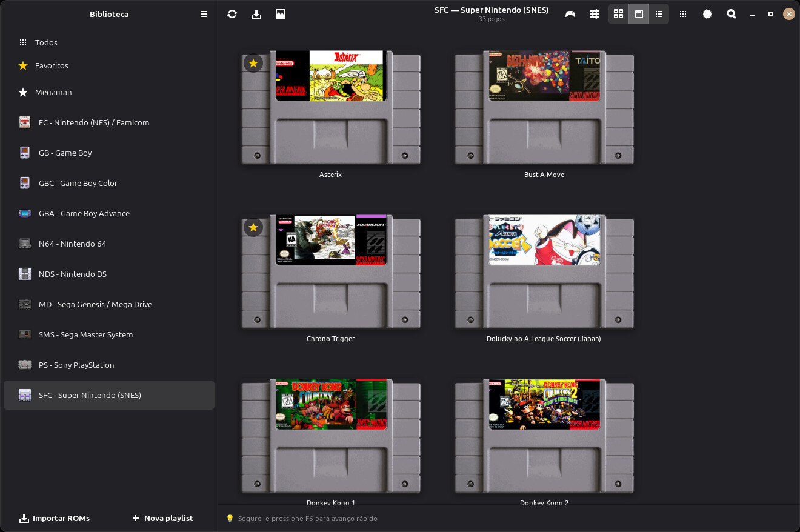Switch to grid view mode
Screen dimensions: 800x532
[x=618, y=14]
